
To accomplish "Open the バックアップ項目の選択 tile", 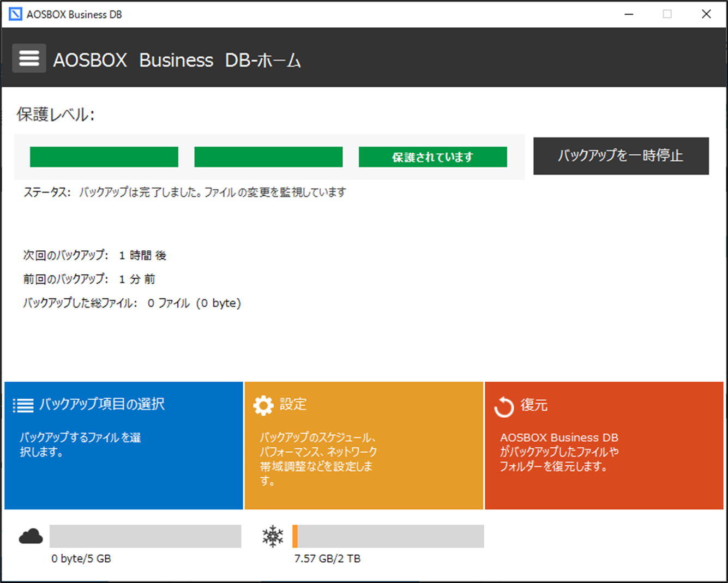I will pyautogui.click(x=124, y=446).
